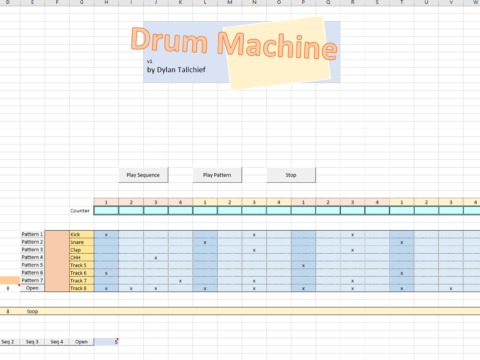This screenshot has height=360, width=480.
Task: Select the Pattern 1 button
Action: click(32, 234)
